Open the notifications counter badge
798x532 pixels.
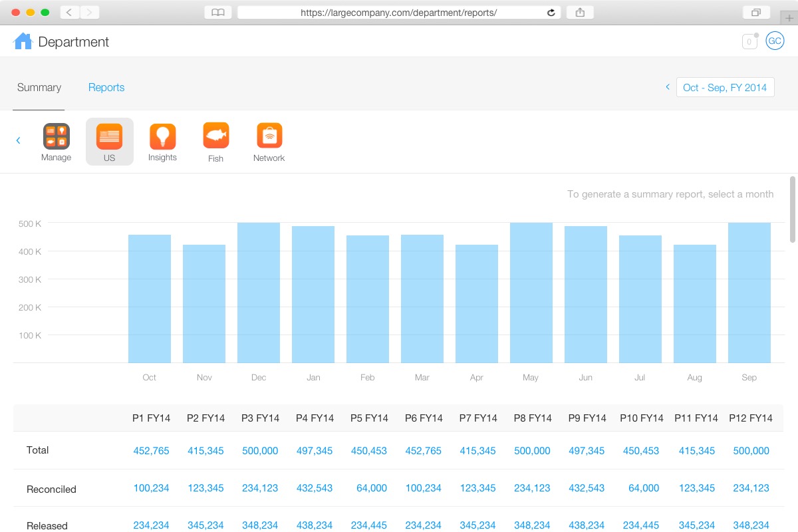click(x=749, y=42)
